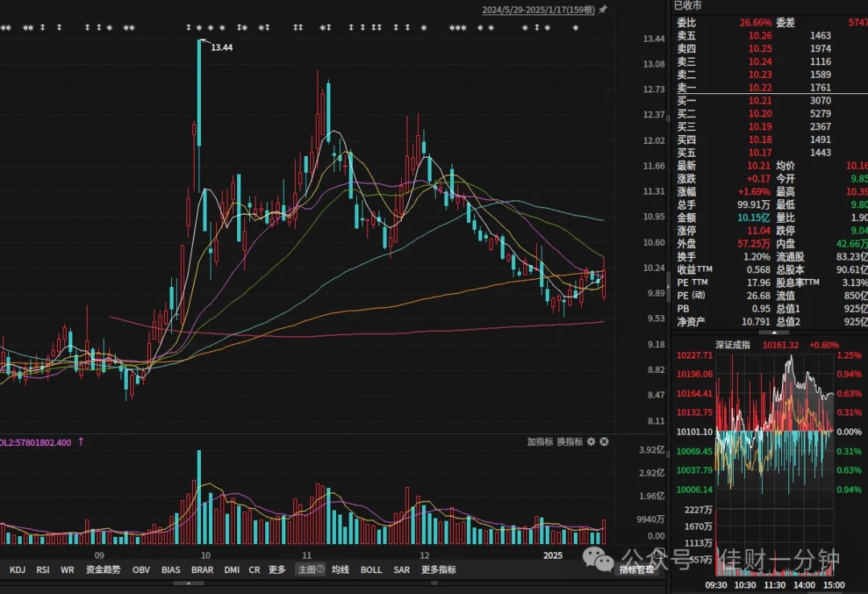Image resolution: width=868 pixels, height=594 pixels.
Task: Click the 金额 10.15亿 turnover value
Action: [754, 218]
